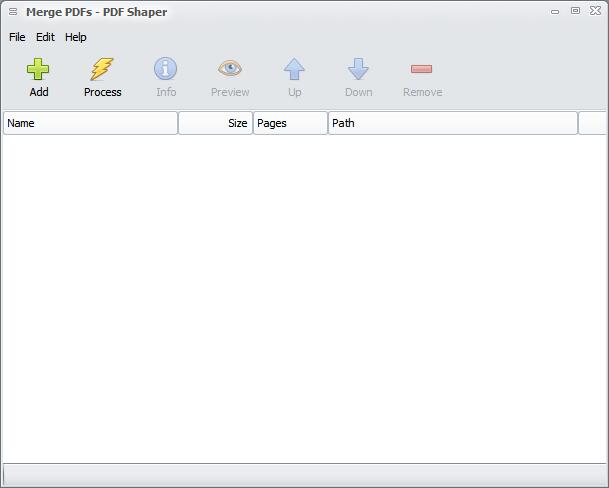Click the green Add plus icon
609x488 pixels.
tap(38, 69)
